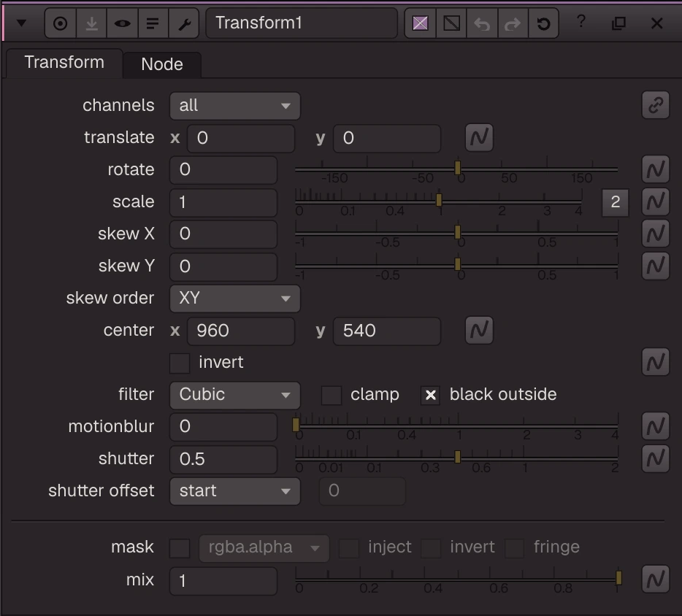Click the center node in graph icon
Viewport: 682px width, 616px height.
(x=61, y=23)
